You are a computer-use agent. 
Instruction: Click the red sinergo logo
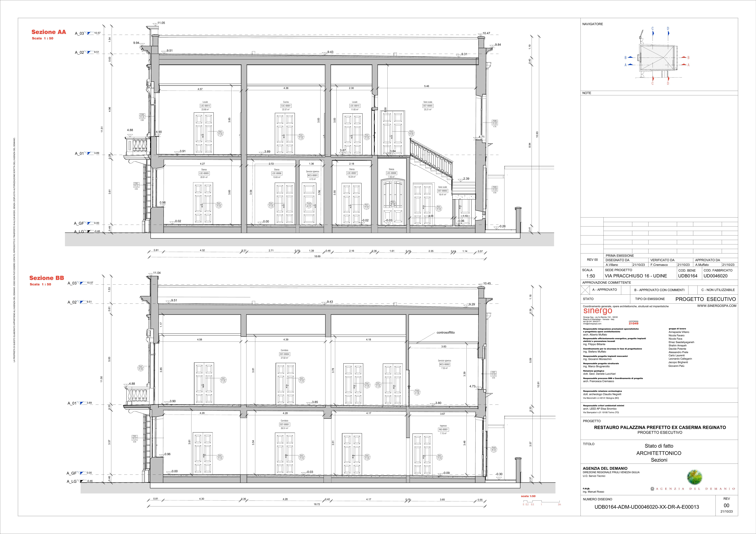[x=598, y=311]
